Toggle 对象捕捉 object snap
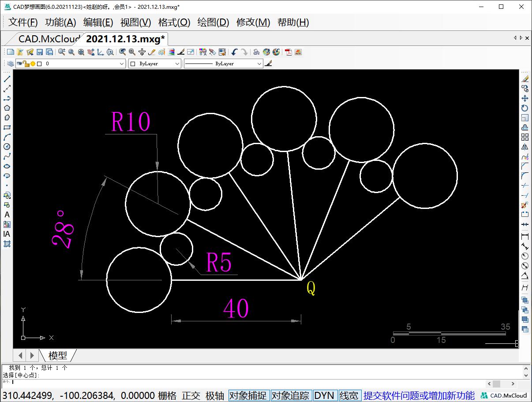The image size is (532, 402). (248, 395)
